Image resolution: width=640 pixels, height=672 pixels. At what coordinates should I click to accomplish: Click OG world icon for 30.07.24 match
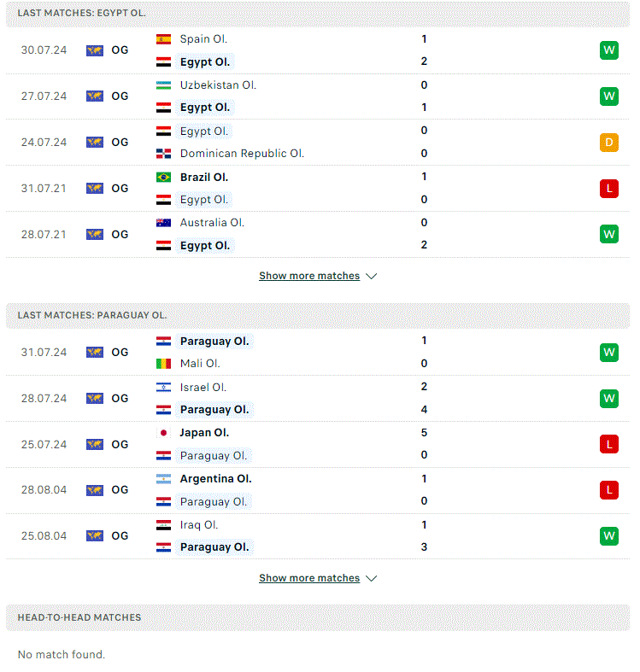[x=95, y=50]
